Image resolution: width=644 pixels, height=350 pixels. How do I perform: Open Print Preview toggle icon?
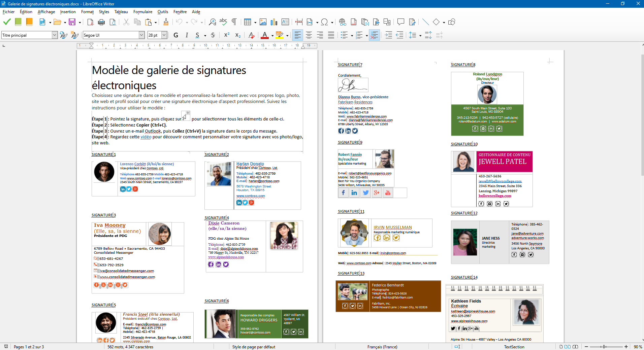[x=113, y=22]
